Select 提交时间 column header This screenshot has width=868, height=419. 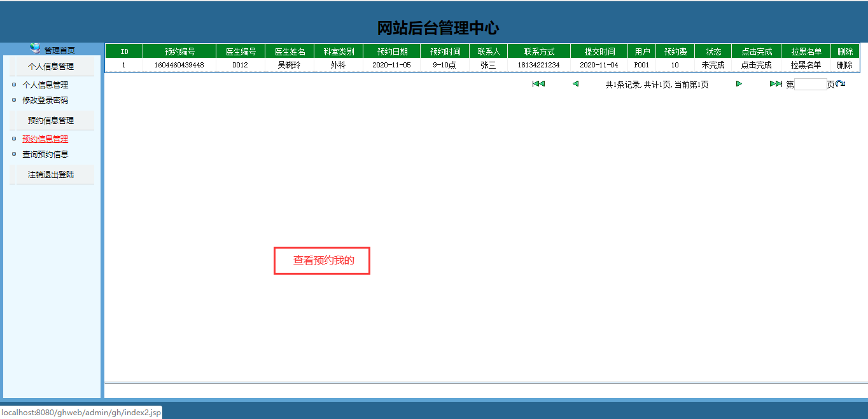pos(599,52)
